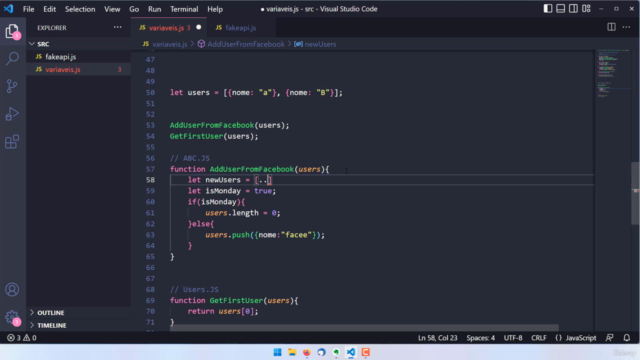Image resolution: width=640 pixels, height=360 pixels.
Task: Open errors and warnings problems indicator
Action: (22, 338)
